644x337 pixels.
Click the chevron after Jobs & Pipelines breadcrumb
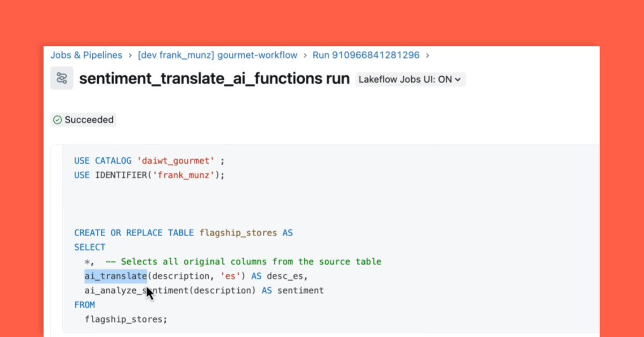(129, 55)
